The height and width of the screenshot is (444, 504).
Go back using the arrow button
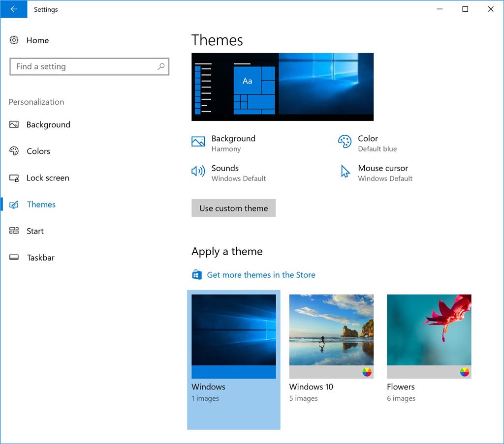click(x=14, y=9)
